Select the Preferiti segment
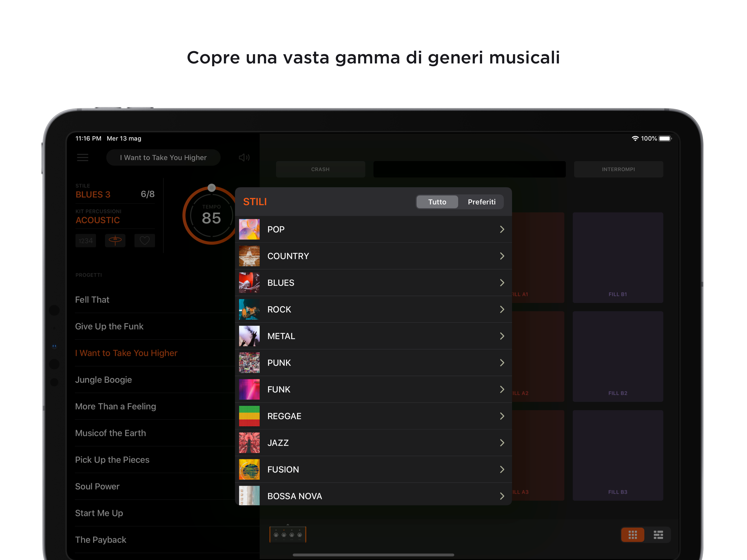This screenshot has width=747, height=560. pos(482,202)
